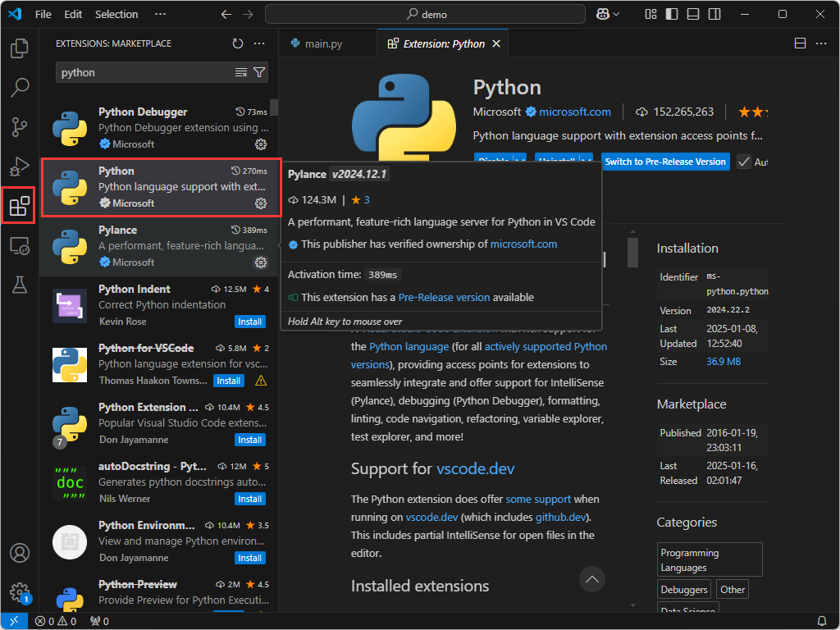Open the Remote Explorer view
Viewport: 840px width, 630px height.
[x=19, y=246]
